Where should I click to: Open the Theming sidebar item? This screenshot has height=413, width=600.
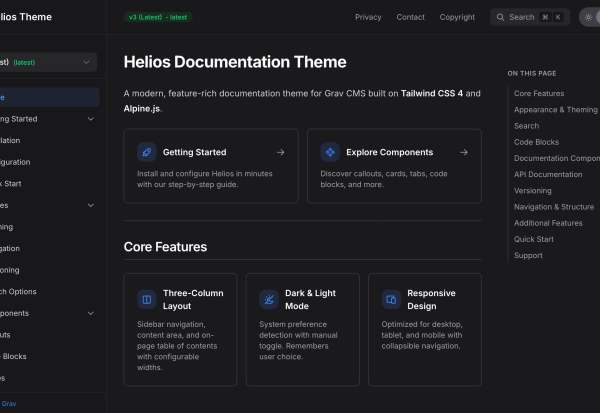[x=7, y=227]
